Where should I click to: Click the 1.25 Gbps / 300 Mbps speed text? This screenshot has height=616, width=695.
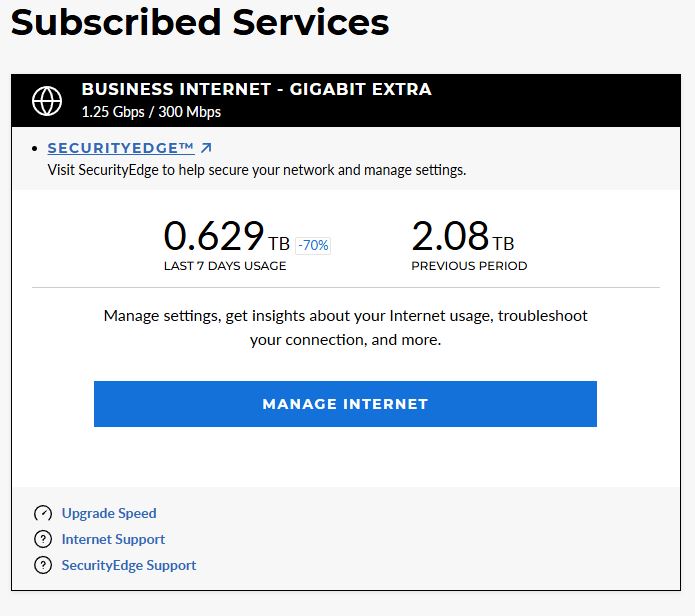pos(151,112)
